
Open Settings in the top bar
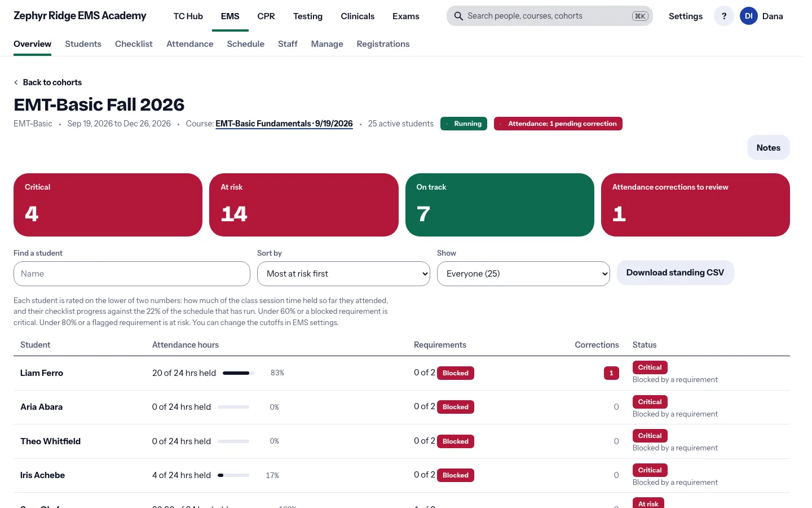click(x=686, y=16)
